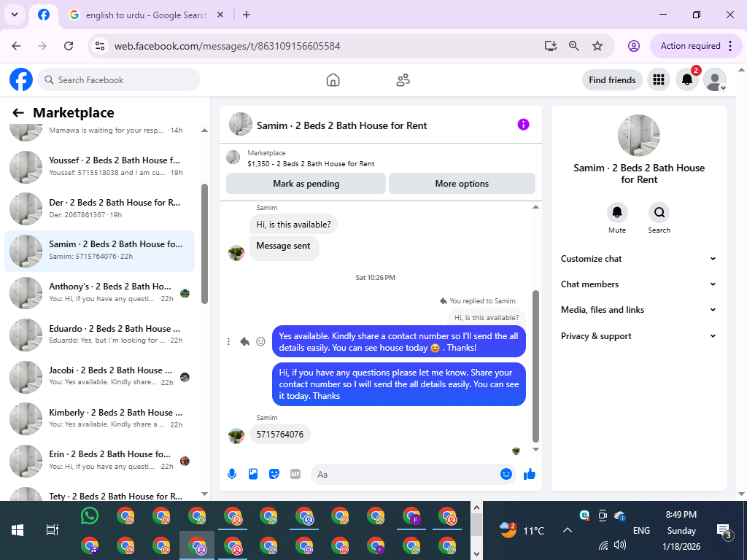This screenshot has width=747, height=560.
Task: Open the Home feed icon
Action: [333, 80]
